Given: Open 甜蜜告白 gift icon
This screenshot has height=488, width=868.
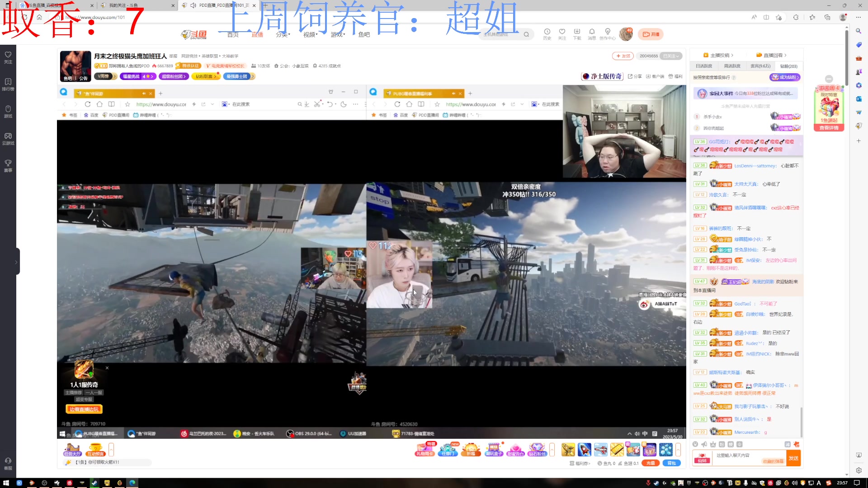Looking at the screenshot, I should 515,450.
